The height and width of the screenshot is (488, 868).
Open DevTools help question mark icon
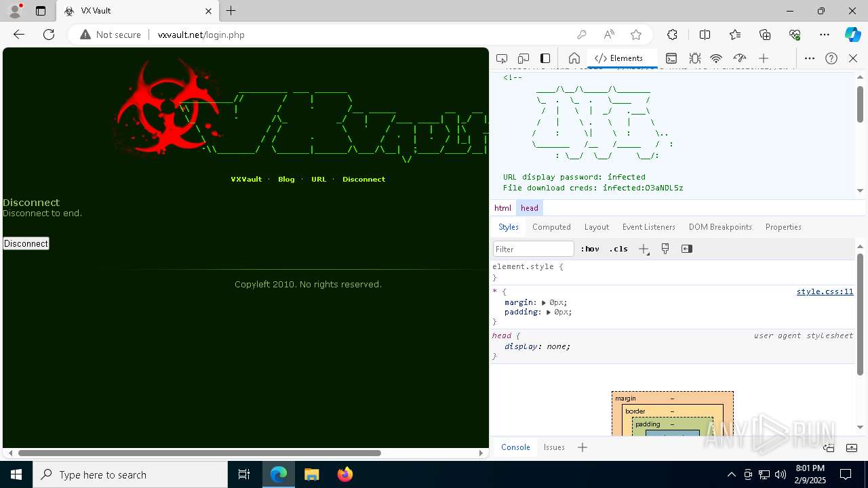831,58
